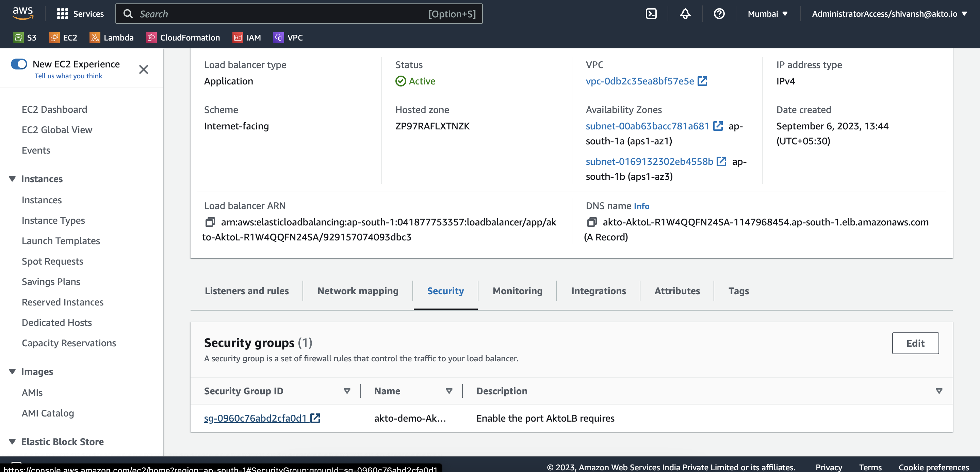Copy the load balancer ARN
This screenshot has height=472, width=980.
coord(210,222)
